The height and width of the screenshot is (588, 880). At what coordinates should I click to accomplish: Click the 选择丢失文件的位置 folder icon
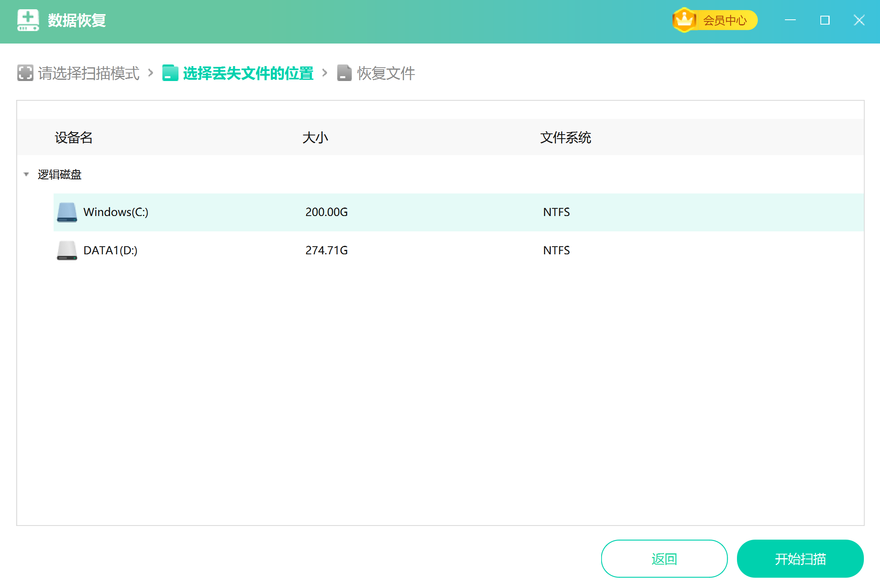tap(170, 73)
